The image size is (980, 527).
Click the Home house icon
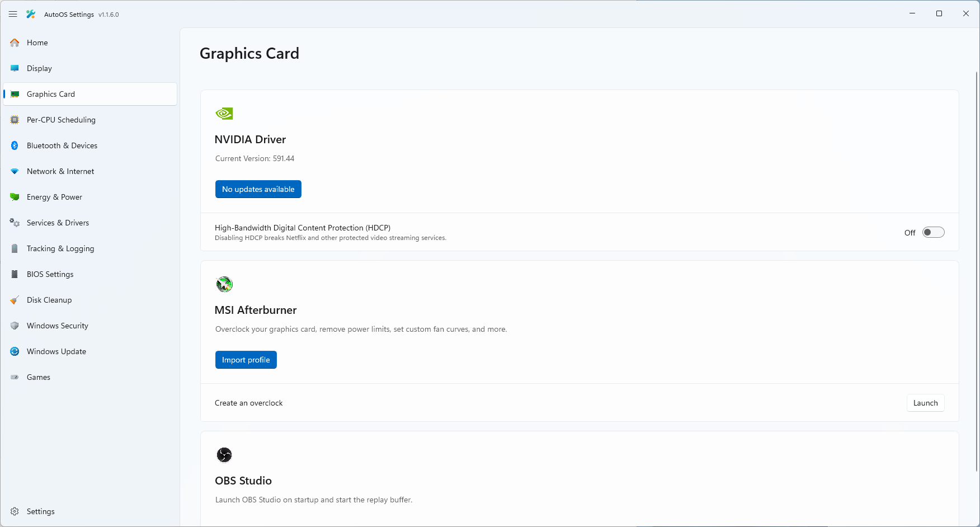tap(15, 43)
